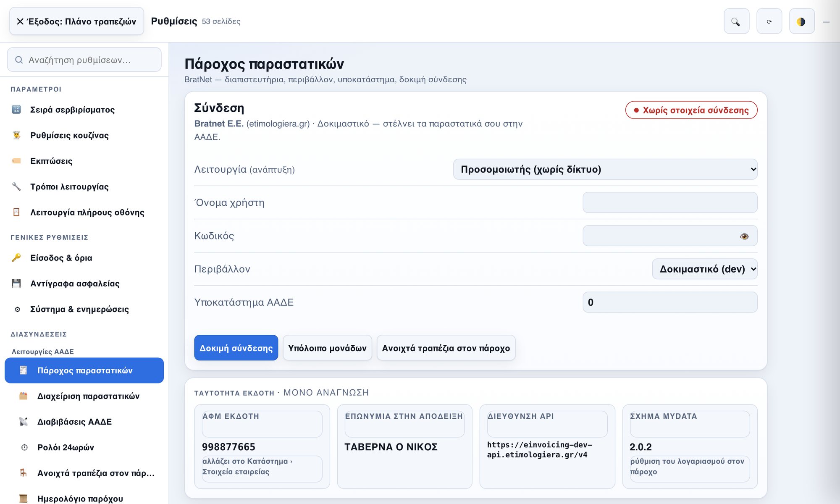
Task: Click the ΑΦΜ value 998877665
Action: 228,447
